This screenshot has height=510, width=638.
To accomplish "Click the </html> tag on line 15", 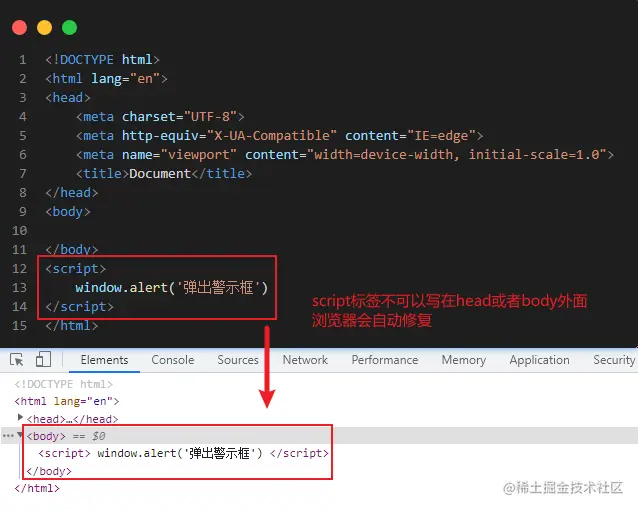I will coord(72,326).
